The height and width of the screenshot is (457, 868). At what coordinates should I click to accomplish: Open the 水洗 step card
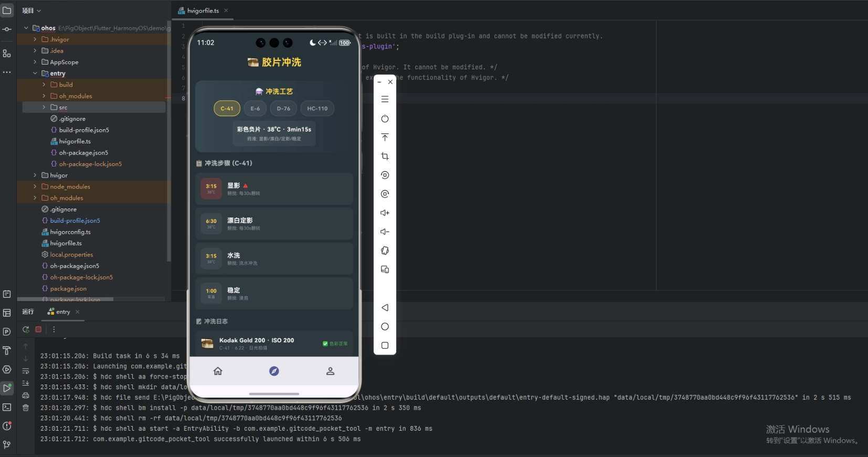click(274, 258)
